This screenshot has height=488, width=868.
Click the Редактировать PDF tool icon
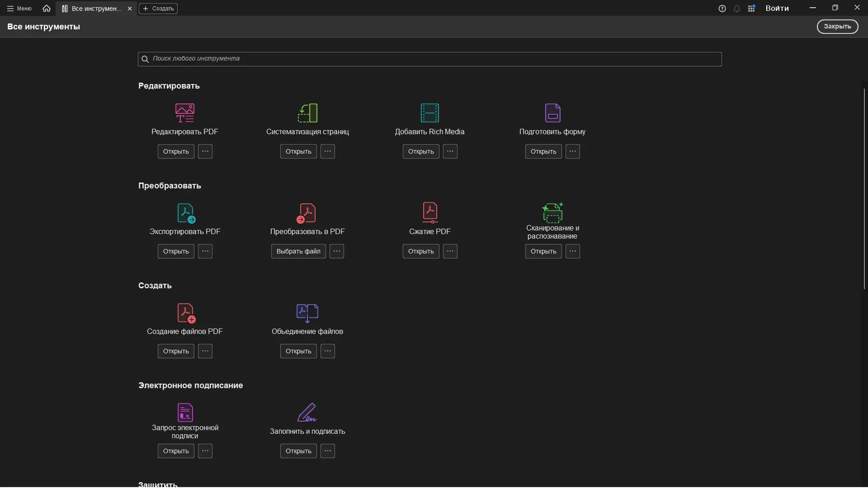pos(184,113)
